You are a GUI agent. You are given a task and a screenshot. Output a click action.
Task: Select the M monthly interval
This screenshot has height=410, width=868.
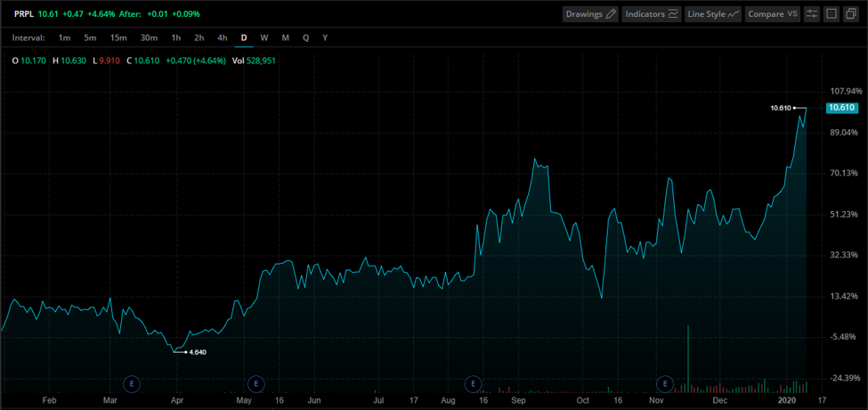(285, 37)
